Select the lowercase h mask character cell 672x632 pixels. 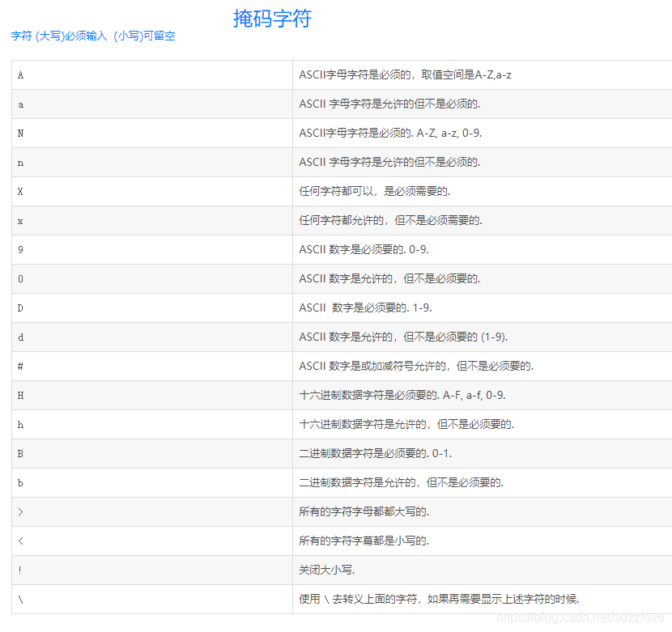pos(152,425)
